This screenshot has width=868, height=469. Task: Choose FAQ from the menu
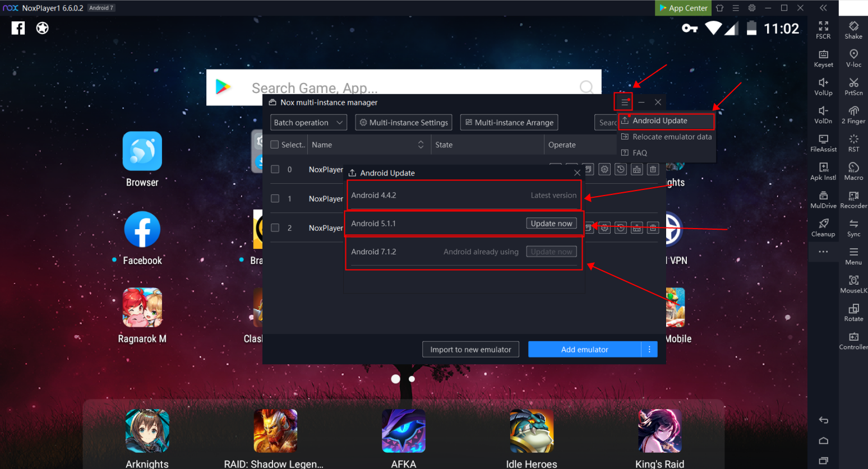pos(639,153)
